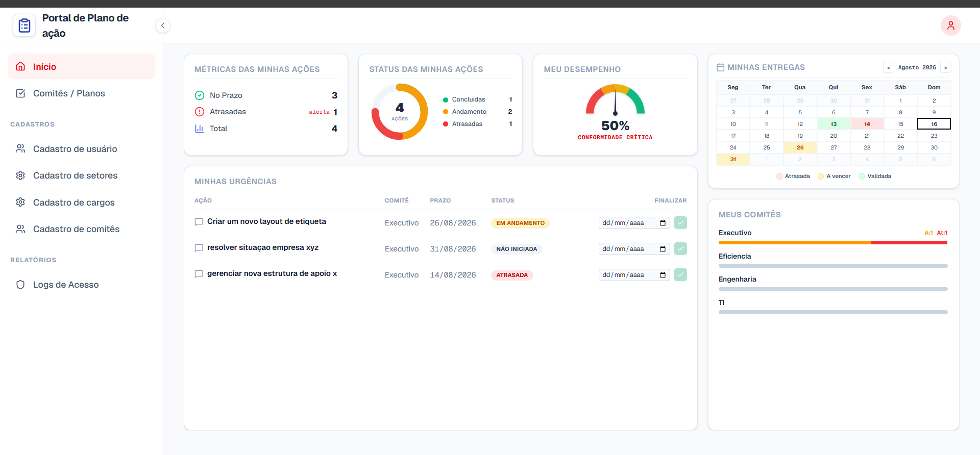Screen dimensions: 980x455
Task: Open Comitês / Planos in sidebar
Action: [x=81, y=93]
